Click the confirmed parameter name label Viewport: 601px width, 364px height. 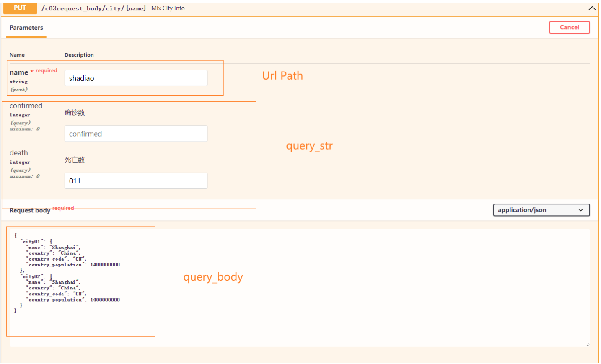[x=26, y=106]
